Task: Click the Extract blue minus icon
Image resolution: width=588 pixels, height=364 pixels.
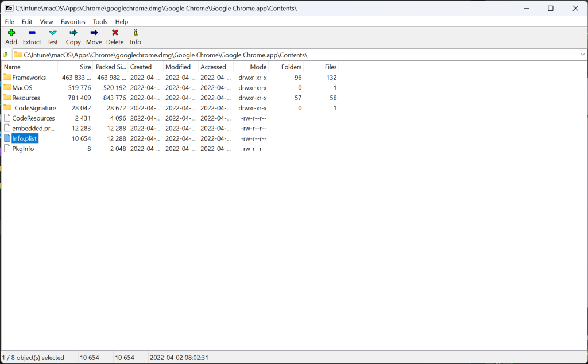Action: coord(32,33)
